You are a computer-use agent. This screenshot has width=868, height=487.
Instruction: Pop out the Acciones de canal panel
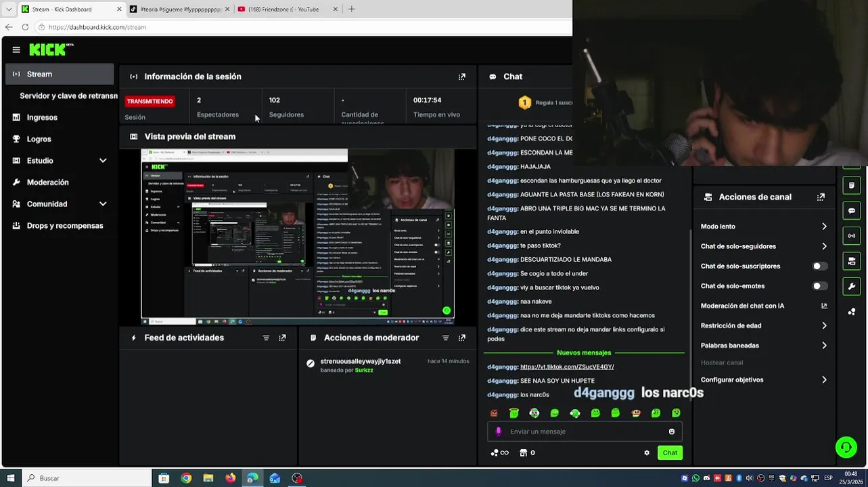click(821, 198)
